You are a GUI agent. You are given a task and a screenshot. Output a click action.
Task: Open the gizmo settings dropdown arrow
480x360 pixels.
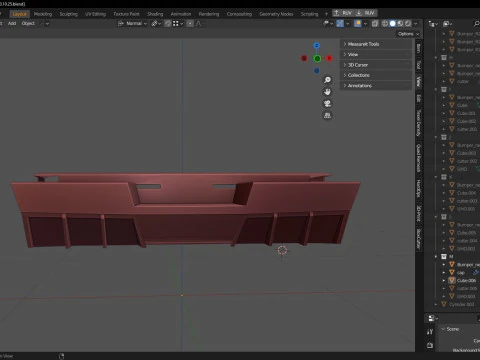coord(348,24)
